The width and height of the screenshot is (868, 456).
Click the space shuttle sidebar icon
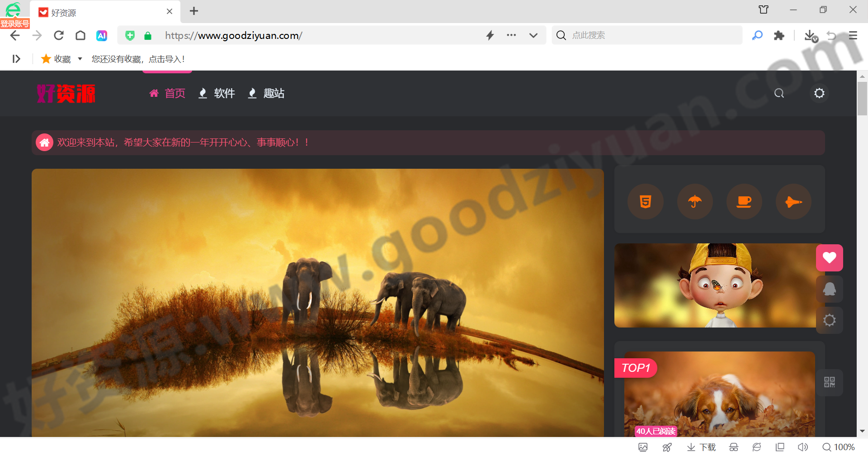[x=793, y=202]
